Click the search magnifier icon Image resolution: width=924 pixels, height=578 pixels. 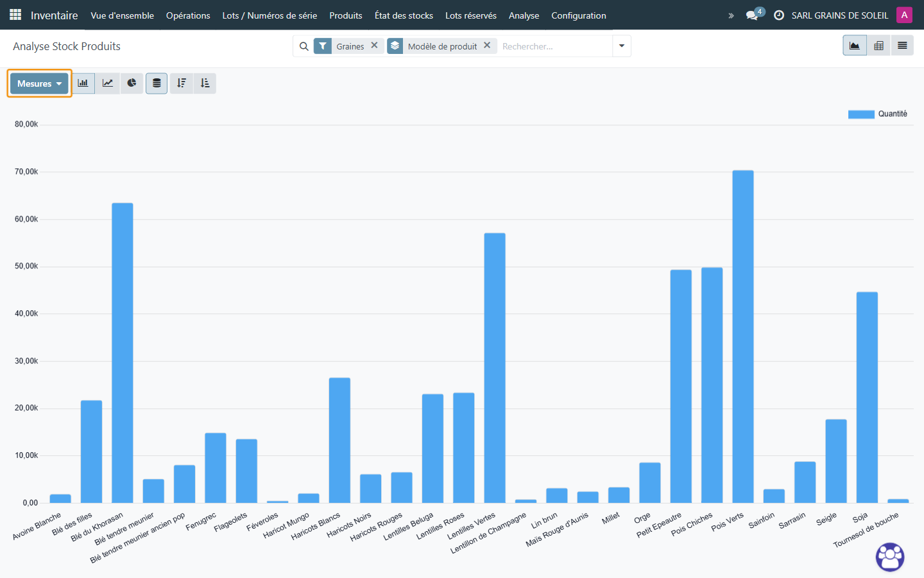[304, 46]
